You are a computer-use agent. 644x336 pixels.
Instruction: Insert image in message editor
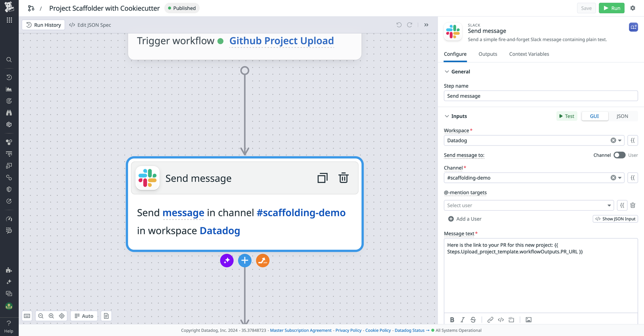[528, 320]
